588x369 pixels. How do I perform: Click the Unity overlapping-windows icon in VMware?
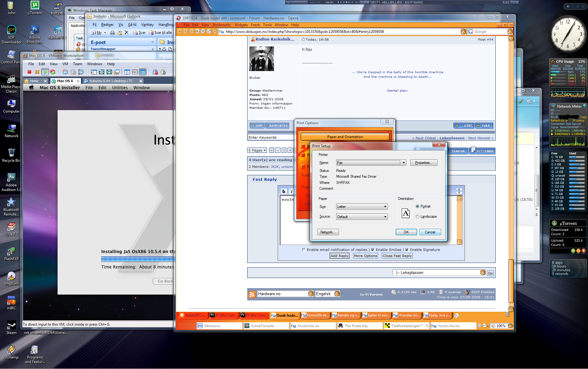117,72
